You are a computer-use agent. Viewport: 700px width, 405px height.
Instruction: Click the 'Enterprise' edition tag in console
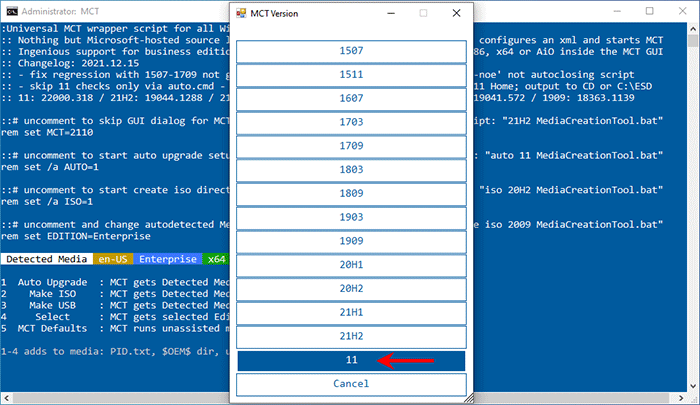[168, 259]
